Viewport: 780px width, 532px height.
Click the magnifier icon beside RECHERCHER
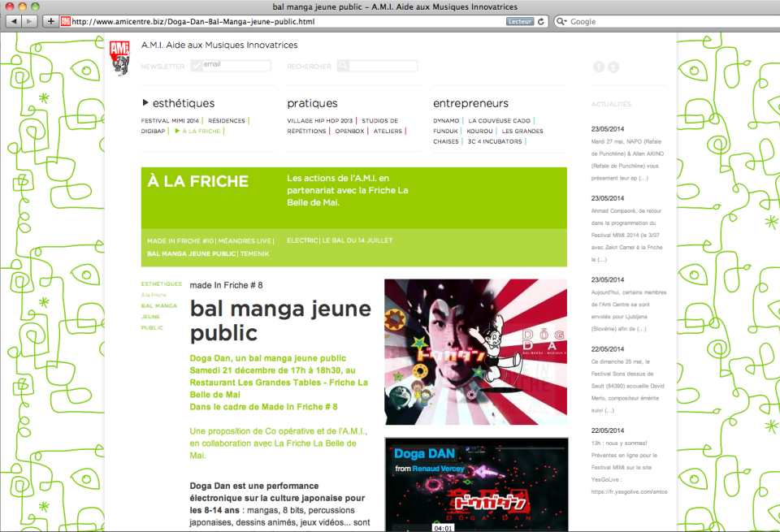tap(343, 66)
